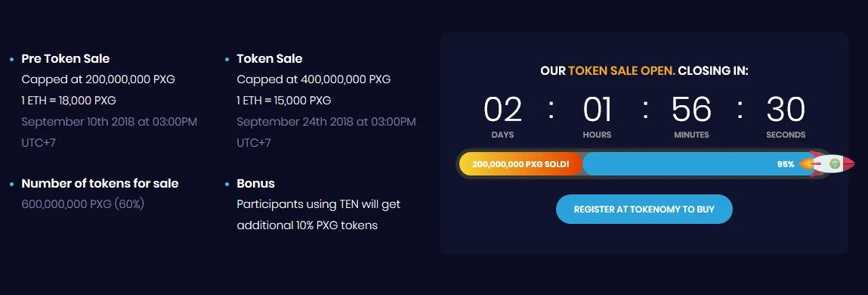Click the rocket icon on the progress bar
Viewport: 868px width, 295px height.
pos(823,163)
